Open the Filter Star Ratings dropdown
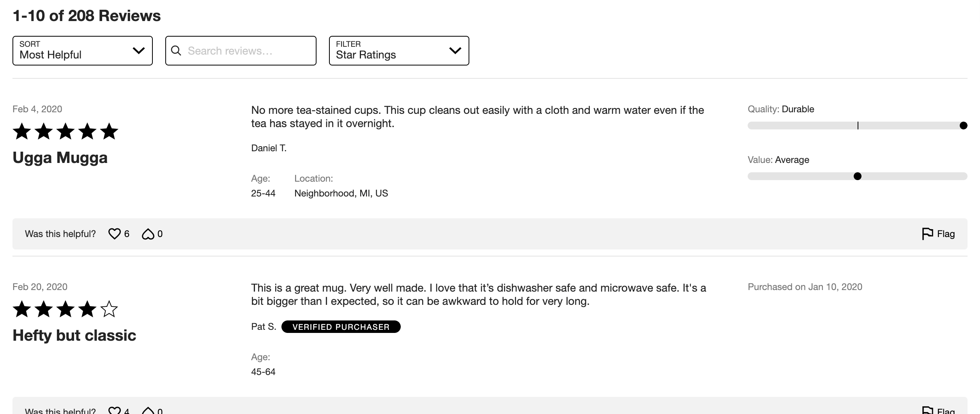Viewport: 980px width, 414px height. coord(399,51)
